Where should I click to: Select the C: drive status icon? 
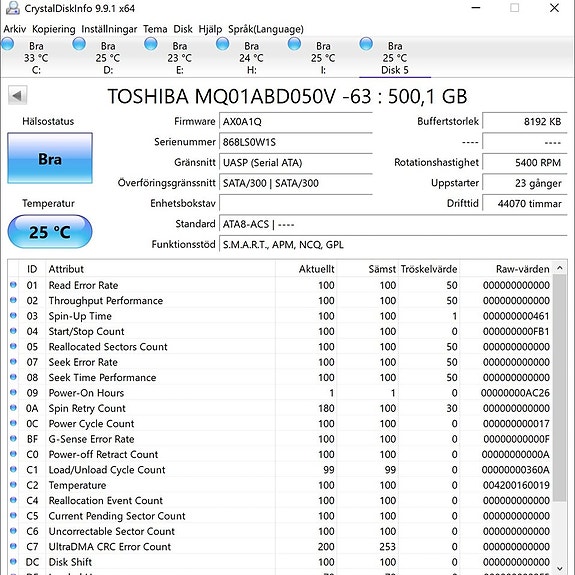(x=7, y=44)
